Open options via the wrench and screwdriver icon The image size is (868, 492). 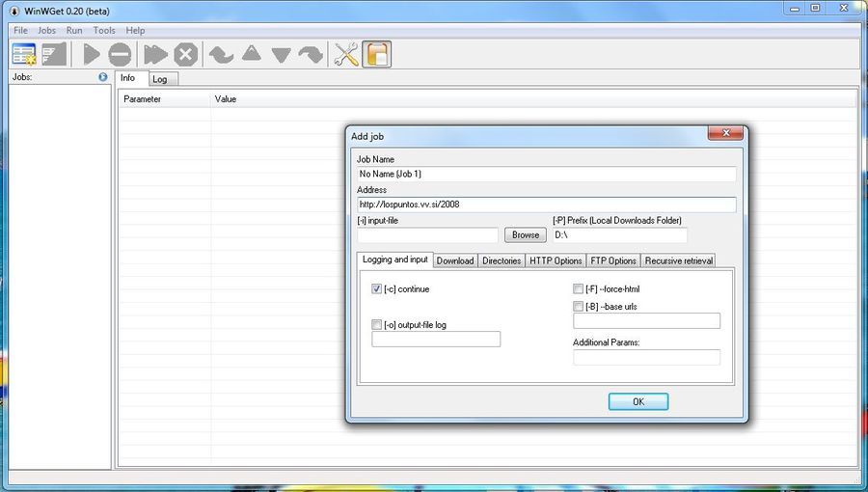tap(346, 54)
